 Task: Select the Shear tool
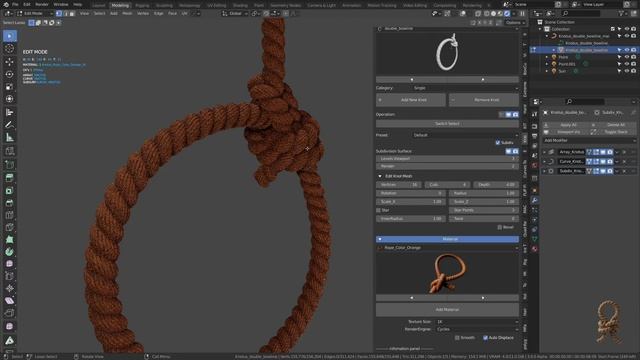point(9,301)
